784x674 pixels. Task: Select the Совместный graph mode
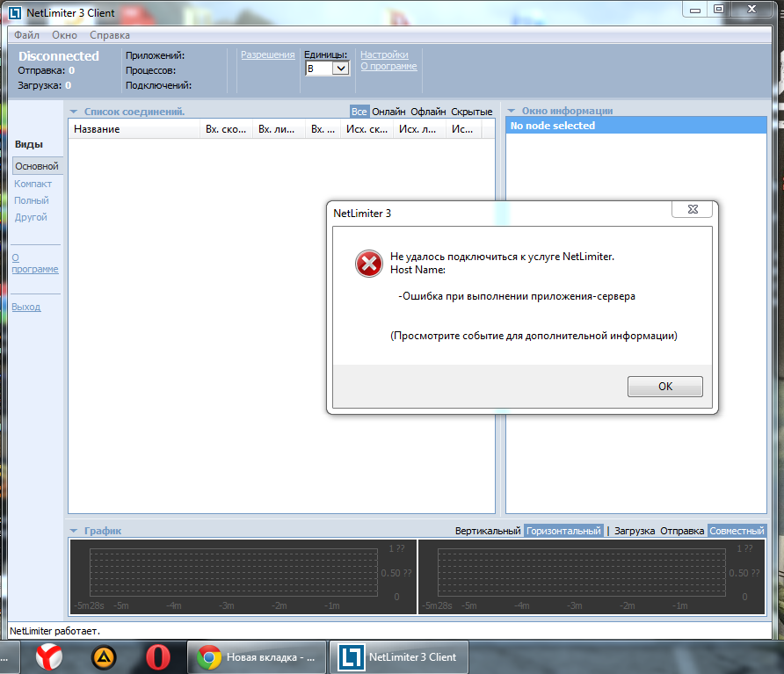click(737, 531)
